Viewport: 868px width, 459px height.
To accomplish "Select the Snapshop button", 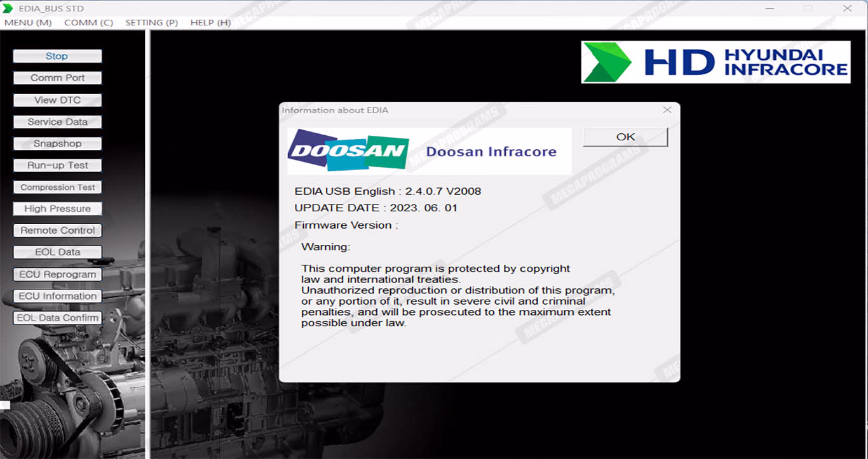I will point(57,143).
